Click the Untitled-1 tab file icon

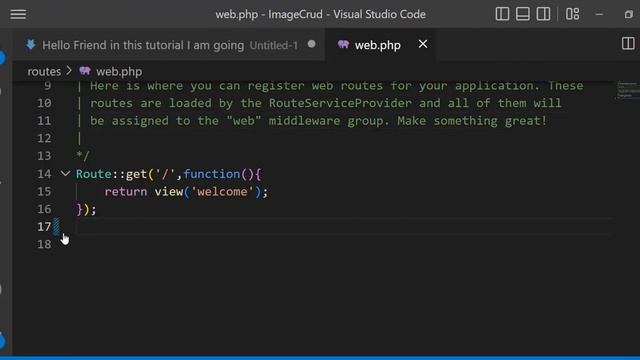tap(31, 44)
